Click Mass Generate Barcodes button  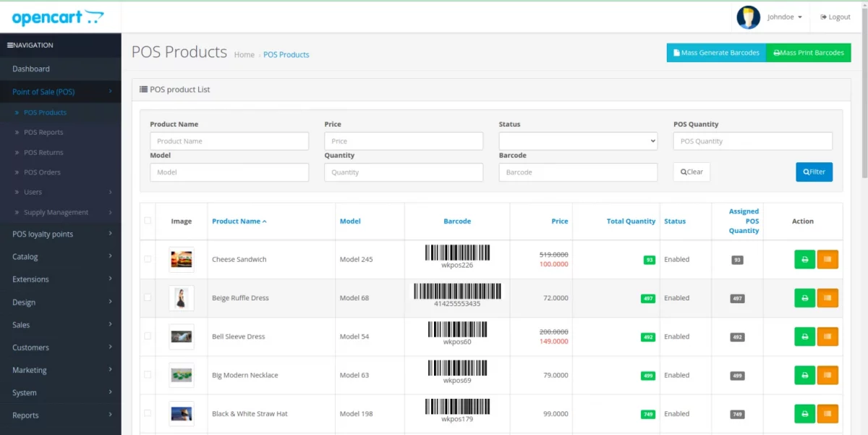[716, 53]
